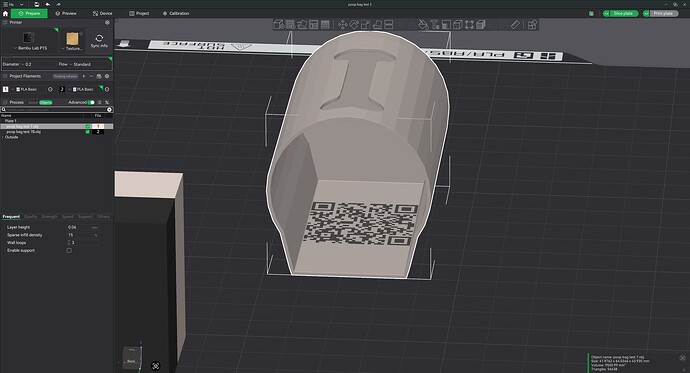Switch to the Preview tab
The width and height of the screenshot is (690, 373).
(66, 14)
